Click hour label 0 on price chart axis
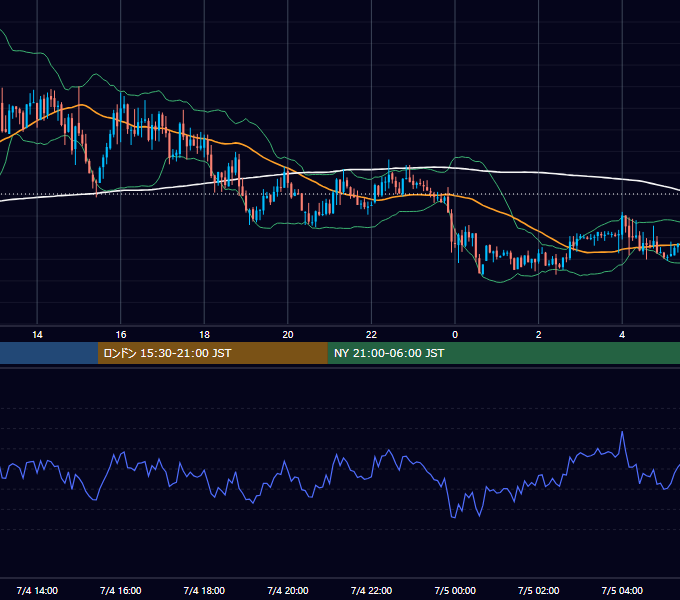Viewport: 680px width, 600px height. point(455,335)
